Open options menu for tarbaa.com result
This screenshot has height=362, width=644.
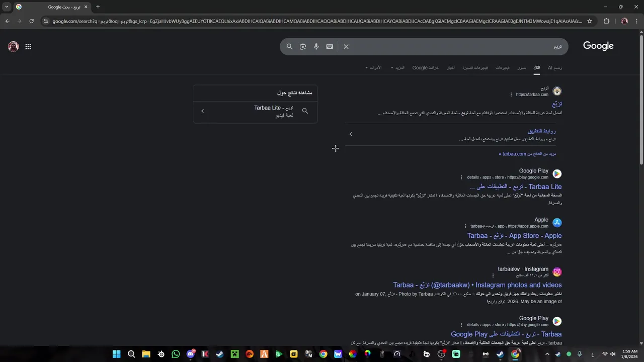click(511, 95)
